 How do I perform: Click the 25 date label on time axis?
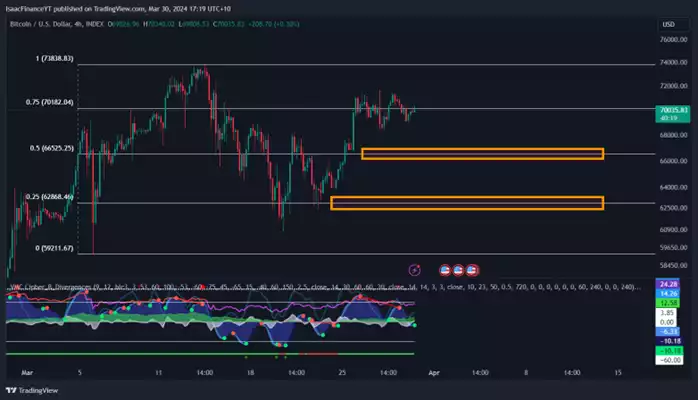342,373
